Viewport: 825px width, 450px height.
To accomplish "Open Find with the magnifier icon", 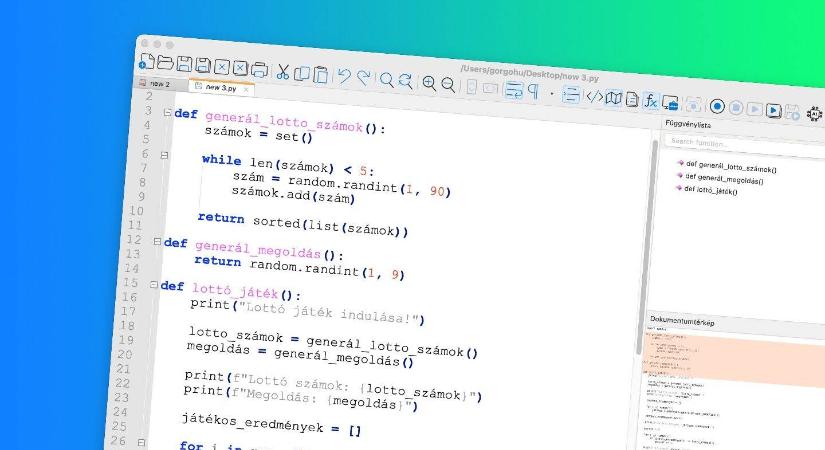I will 387,80.
